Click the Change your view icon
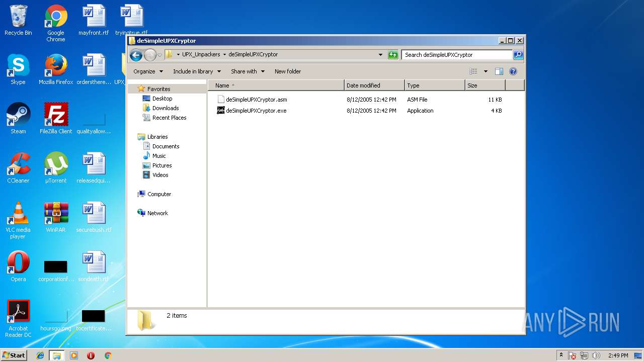 (x=473, y=71)
